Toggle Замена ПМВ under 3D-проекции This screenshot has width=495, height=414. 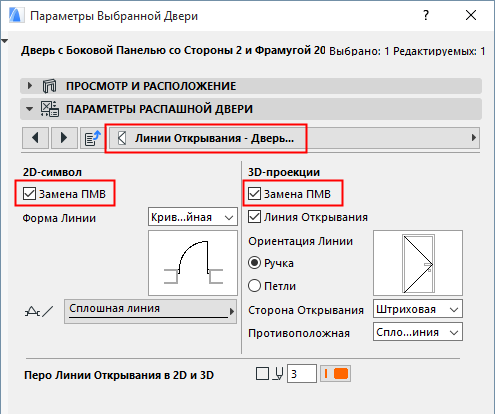pyautogui.click(x=254, y=194)
